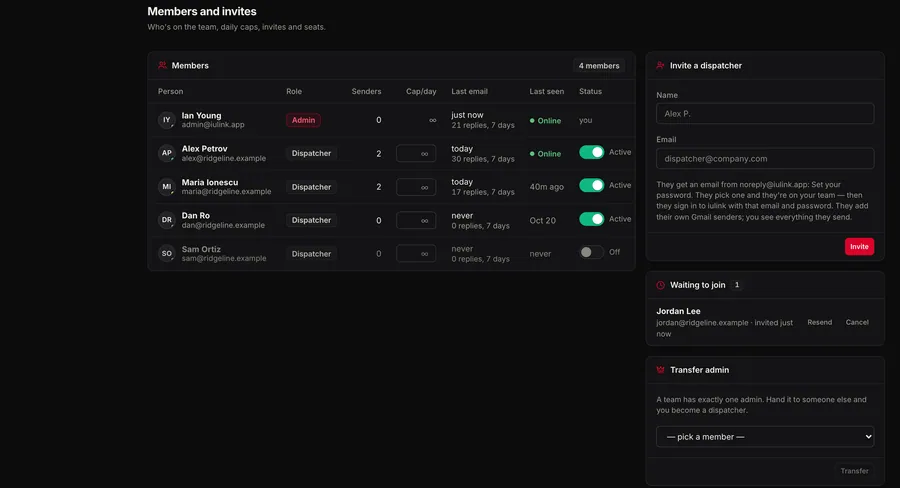Click Ian Young's IY avatar
This screenshot has width=900, height=488.
click(166, 120)
